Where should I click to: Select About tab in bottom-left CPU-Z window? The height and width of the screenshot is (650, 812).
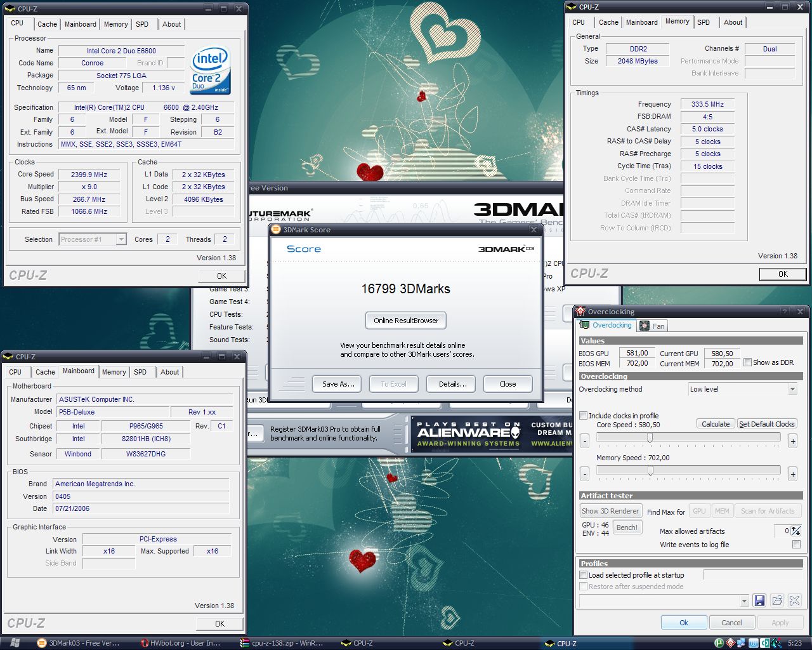[169, 372]
